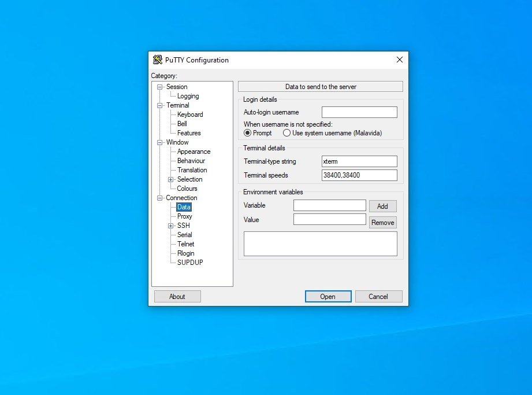Select the Colours category
532x395 pixels.
[187, 189]
